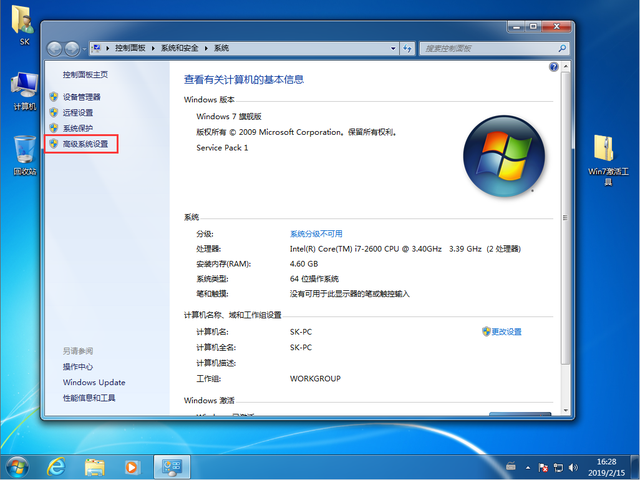The width and height of the screenshot is (640, 480).
Task: Click the text Service Pack 1
Action: [x=222, y=148]
